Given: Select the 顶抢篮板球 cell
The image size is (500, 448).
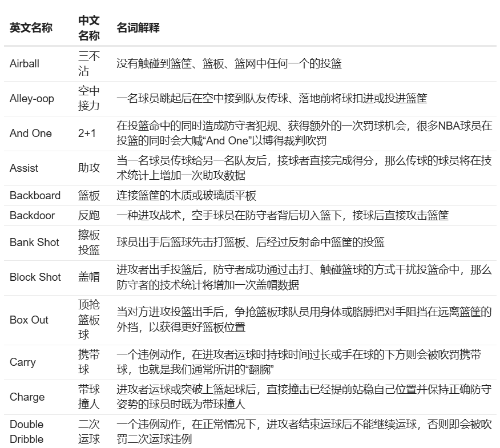Looking at the screenshot, I should coord(89,320).
